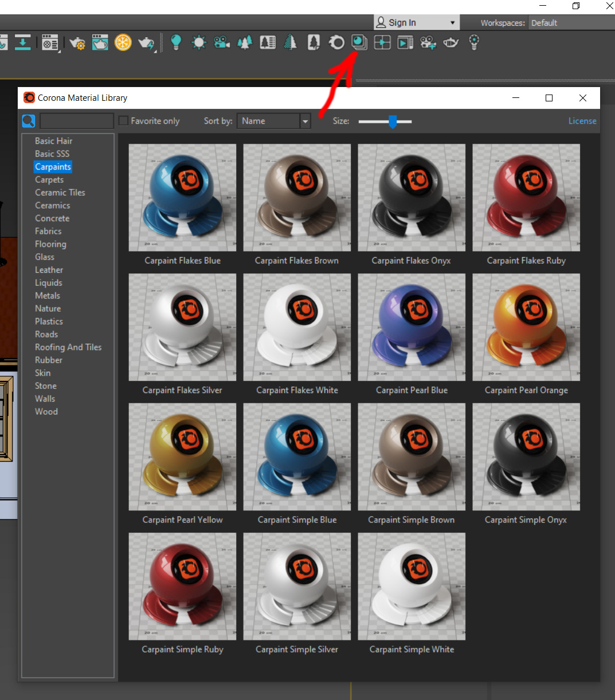Screen dimensions: 615x700
Task: Browse the Plastics category
Action: point(49,321)
